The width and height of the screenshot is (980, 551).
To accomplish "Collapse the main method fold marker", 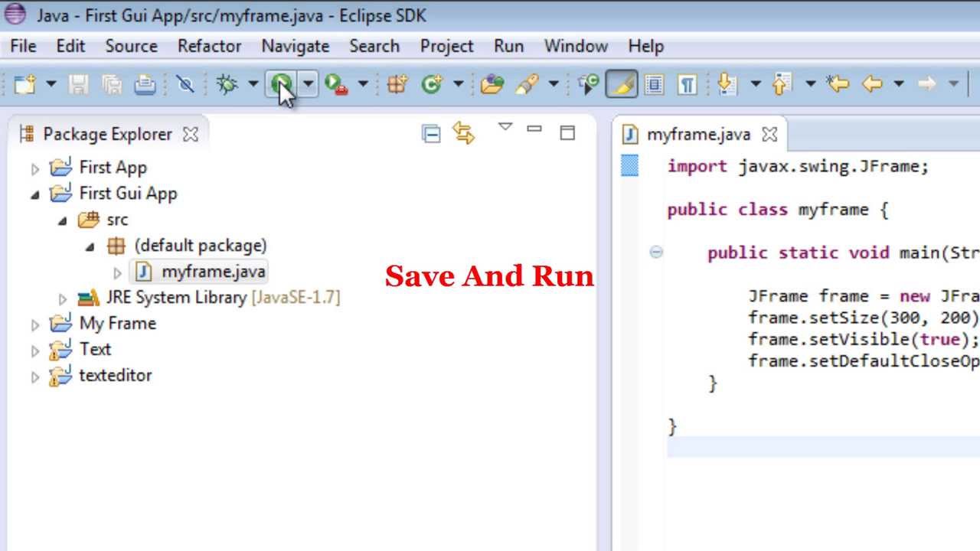I will 656,252.
